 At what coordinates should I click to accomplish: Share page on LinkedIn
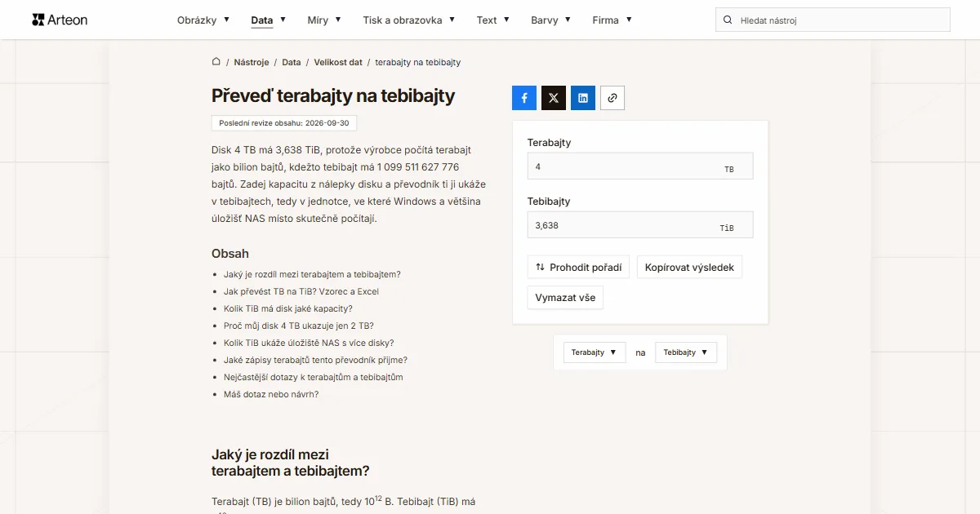tap(583, 98)
